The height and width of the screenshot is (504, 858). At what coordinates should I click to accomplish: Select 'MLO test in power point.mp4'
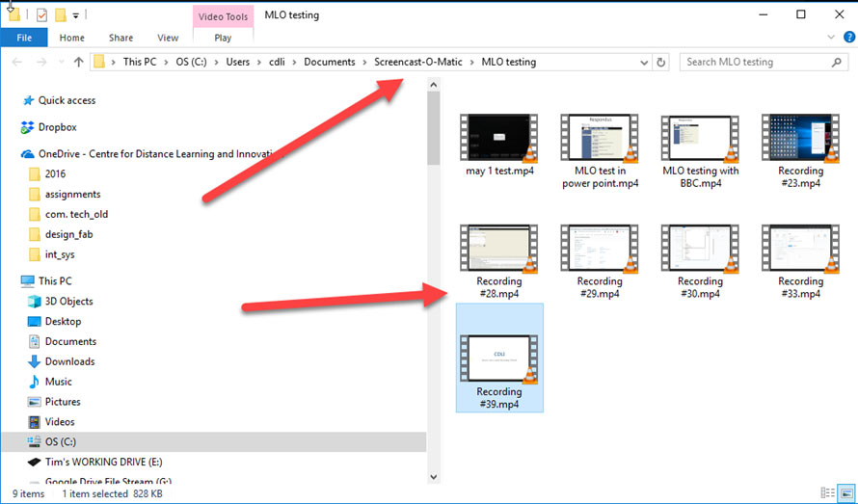point(601,151)
